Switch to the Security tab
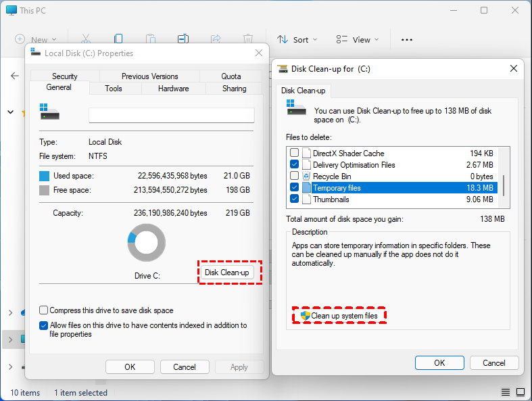This screenshot has width=532, height=401. [x=65, y=76]
